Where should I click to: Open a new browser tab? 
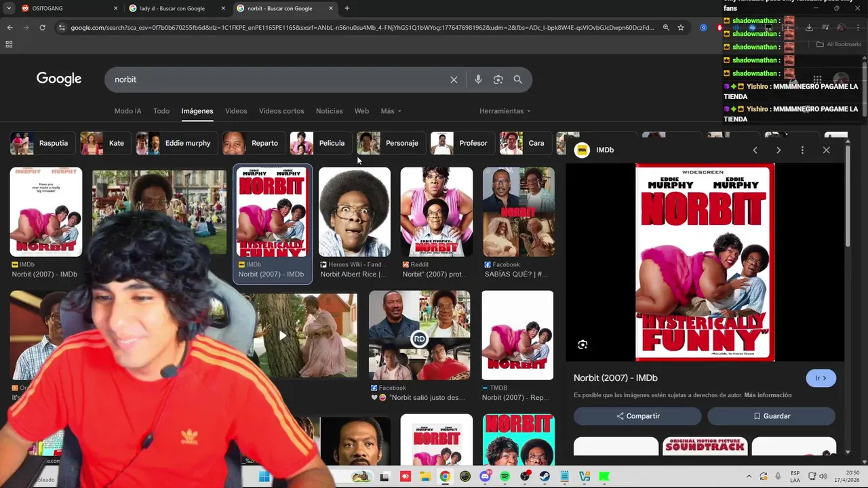(x=347, y=8)
